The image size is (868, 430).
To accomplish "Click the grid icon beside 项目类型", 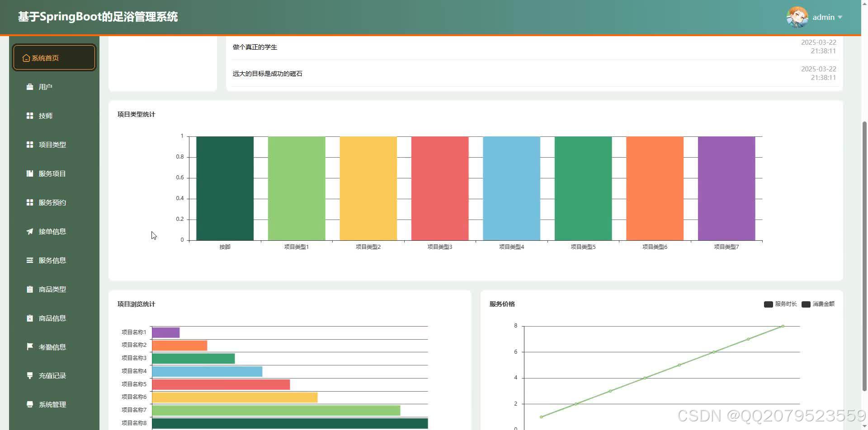I will [x=30, y=145].
